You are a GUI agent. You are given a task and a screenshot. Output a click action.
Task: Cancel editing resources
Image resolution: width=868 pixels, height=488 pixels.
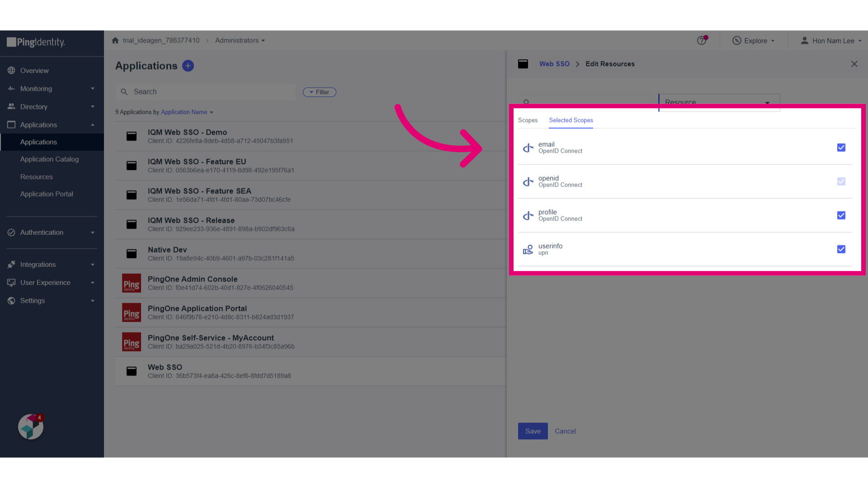565,431
